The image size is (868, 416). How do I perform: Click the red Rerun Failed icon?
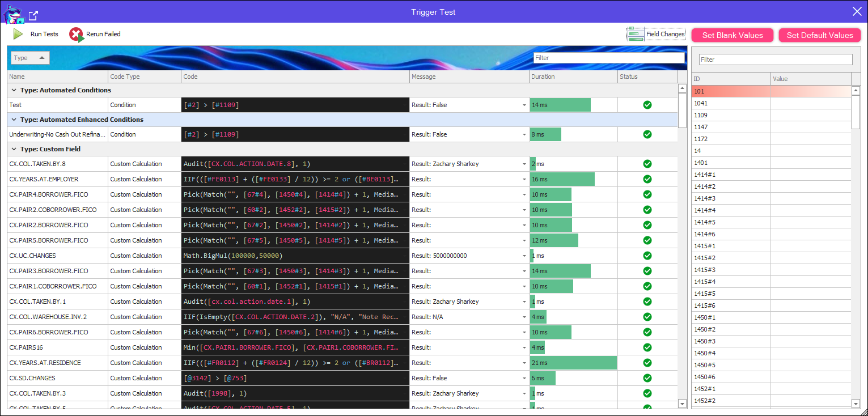(x=76, y=35)
